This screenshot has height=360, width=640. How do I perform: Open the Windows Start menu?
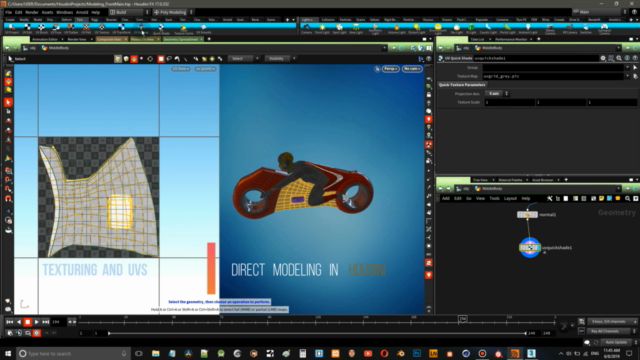pos(8,353)
